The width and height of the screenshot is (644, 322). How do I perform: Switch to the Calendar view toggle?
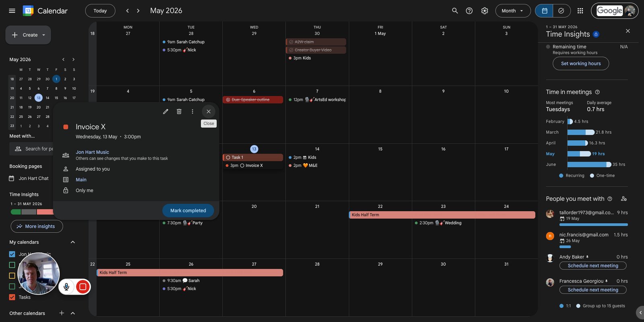544,11
